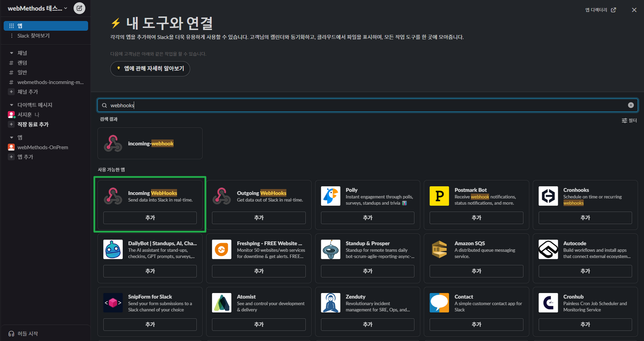Click the Zenduty app icon
The height and width of the screenshot is (341, 644).
coord(330,303)
